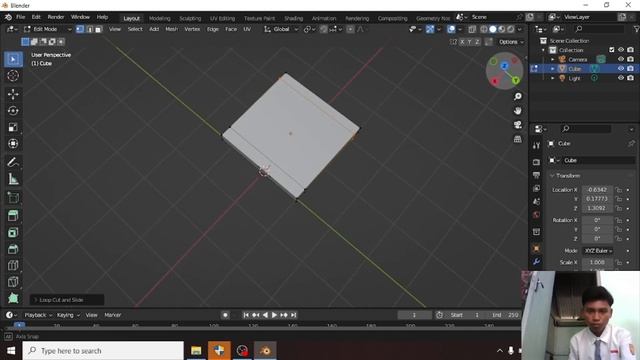Toggle snapping magnet
This screenshot has width=640, height=360.
[x=323, y=29]
